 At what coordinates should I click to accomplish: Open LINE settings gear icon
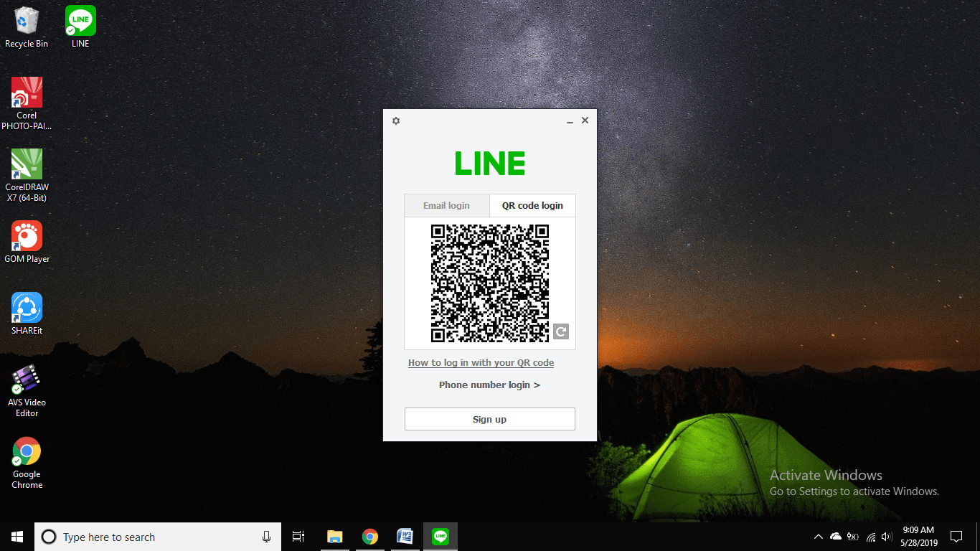396,121
